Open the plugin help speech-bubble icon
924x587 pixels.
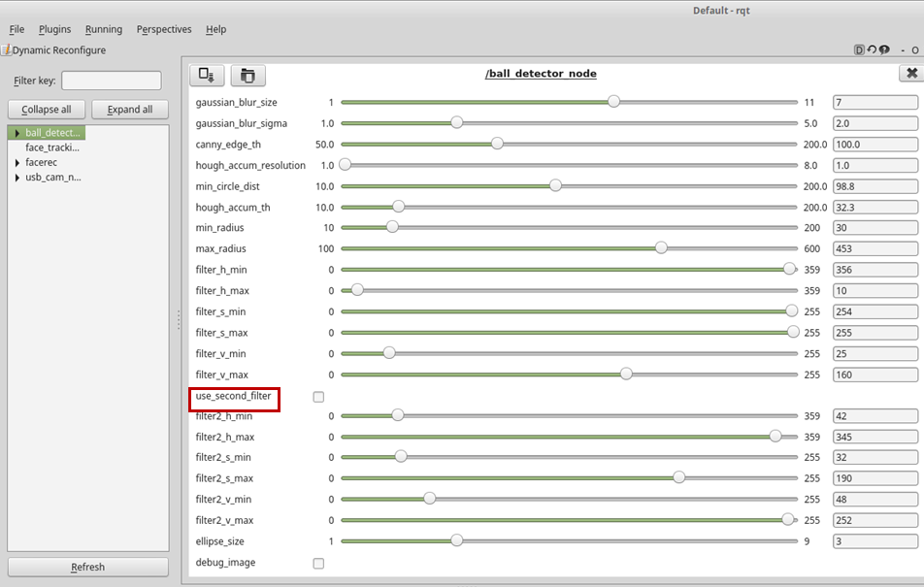pos(884,50)
